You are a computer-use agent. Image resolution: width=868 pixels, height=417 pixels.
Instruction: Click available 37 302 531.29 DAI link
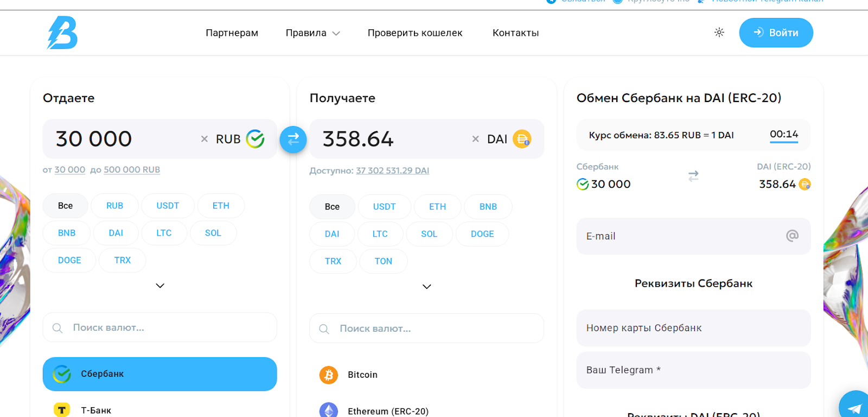click(393, 170)
